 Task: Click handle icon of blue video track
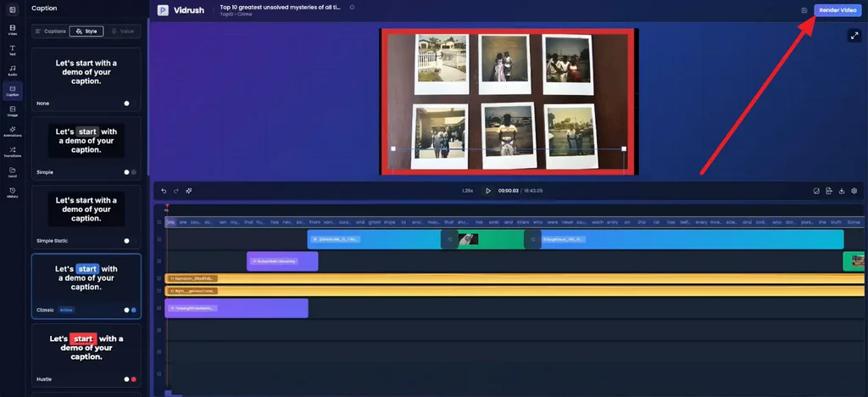(159, 239)
